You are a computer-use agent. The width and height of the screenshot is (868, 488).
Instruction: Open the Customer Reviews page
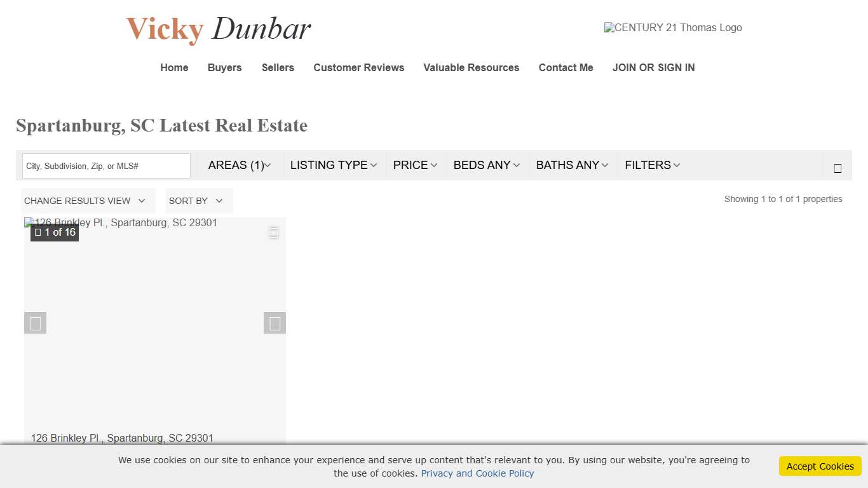[358, 68]
